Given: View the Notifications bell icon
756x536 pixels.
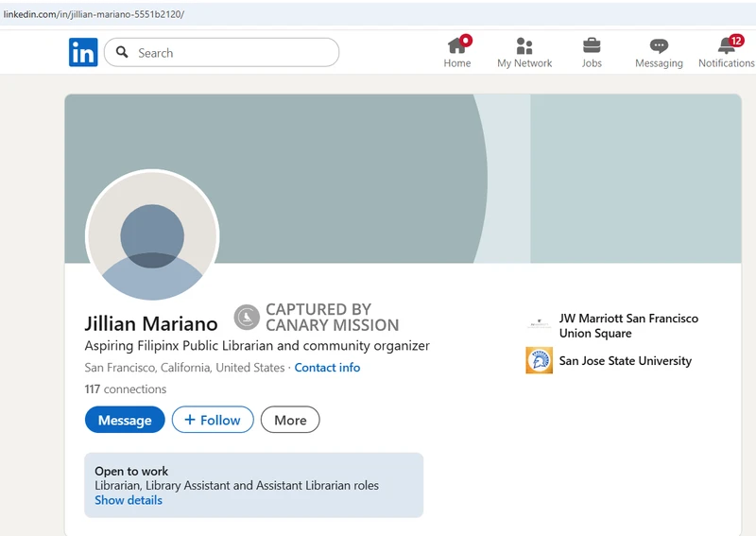Looking at the screenshot, I should (x=727, y=45).
